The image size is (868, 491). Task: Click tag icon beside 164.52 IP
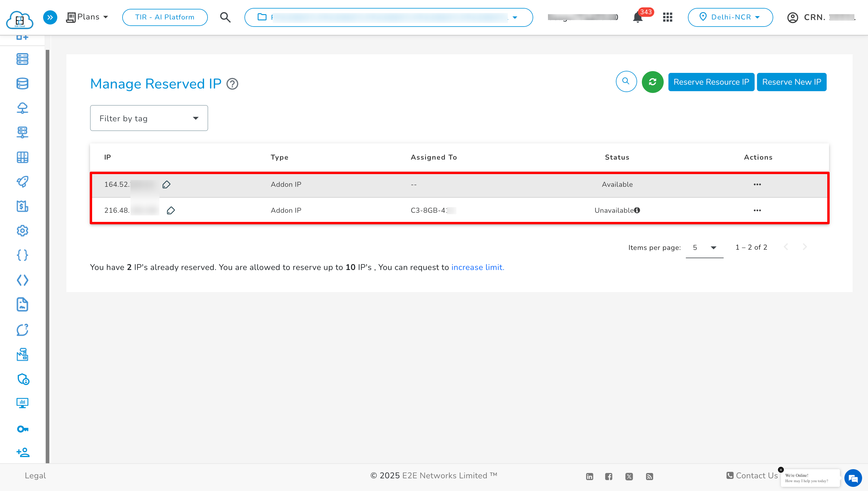point(166,184)
